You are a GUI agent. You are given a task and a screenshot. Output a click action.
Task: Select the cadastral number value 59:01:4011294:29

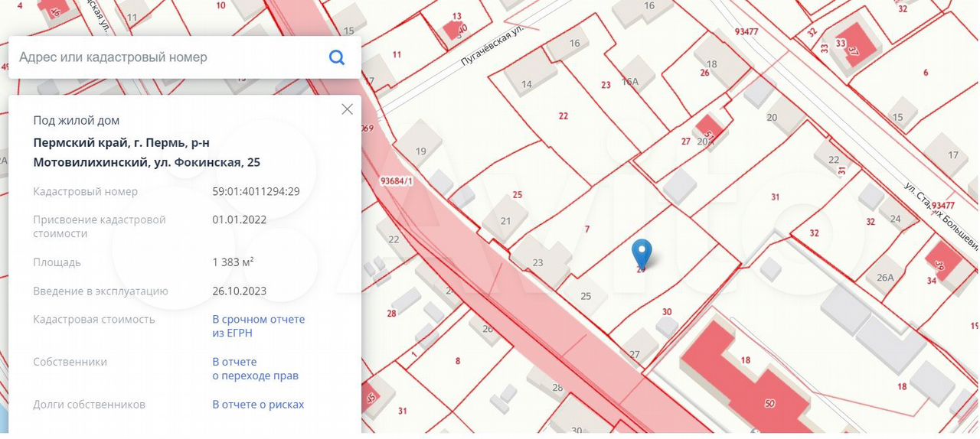click(256, 192)
